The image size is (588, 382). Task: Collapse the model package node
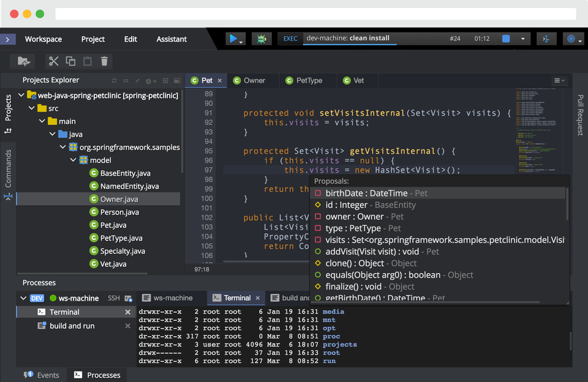(x=73, y=160)
